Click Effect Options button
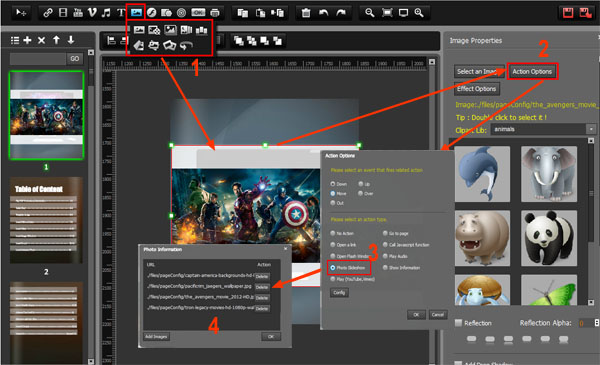 click(x=476, y=89)
